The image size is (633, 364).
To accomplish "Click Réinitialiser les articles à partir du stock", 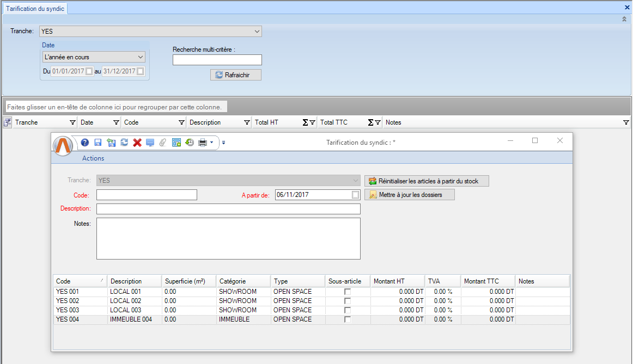I will 427,181.
